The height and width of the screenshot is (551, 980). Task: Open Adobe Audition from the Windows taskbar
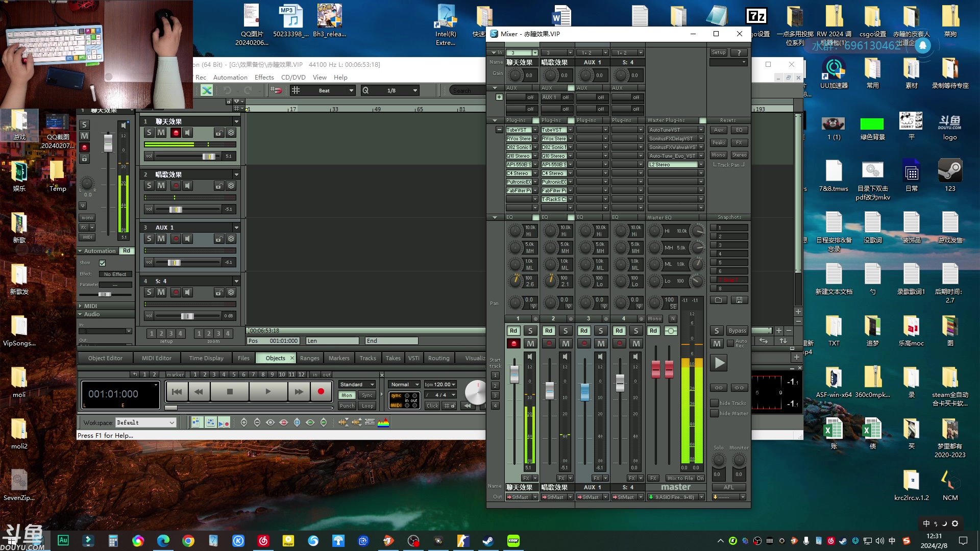[63, 540]
